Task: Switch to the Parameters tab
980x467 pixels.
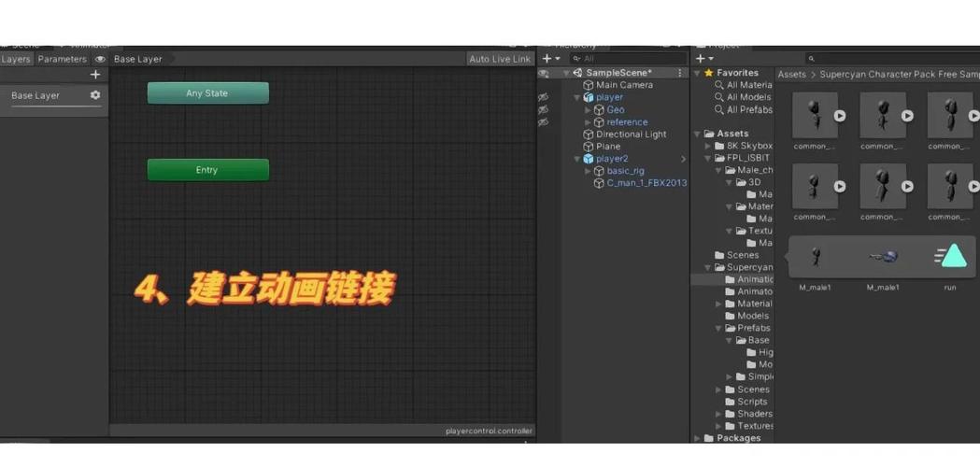Action: (62, 59)
